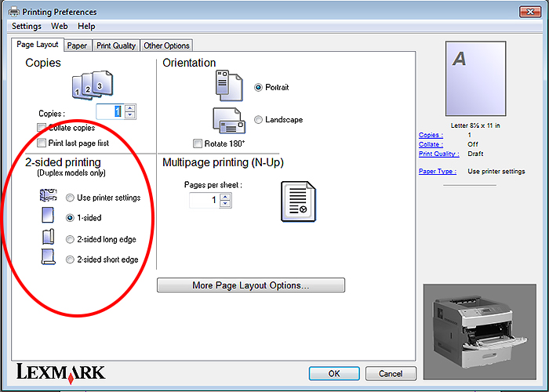Screen dimensions: 549x392
Task: Check Print last page first
Action: tap(42, 143)
